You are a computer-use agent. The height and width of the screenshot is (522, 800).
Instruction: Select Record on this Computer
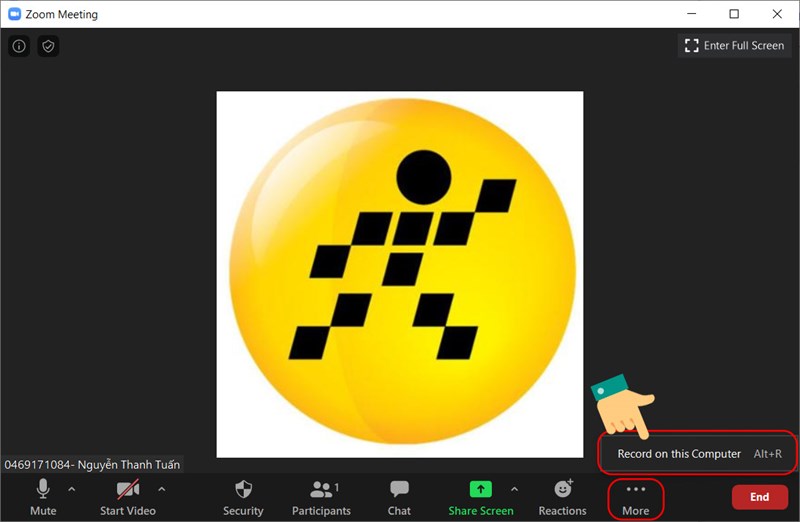[698, 454]
